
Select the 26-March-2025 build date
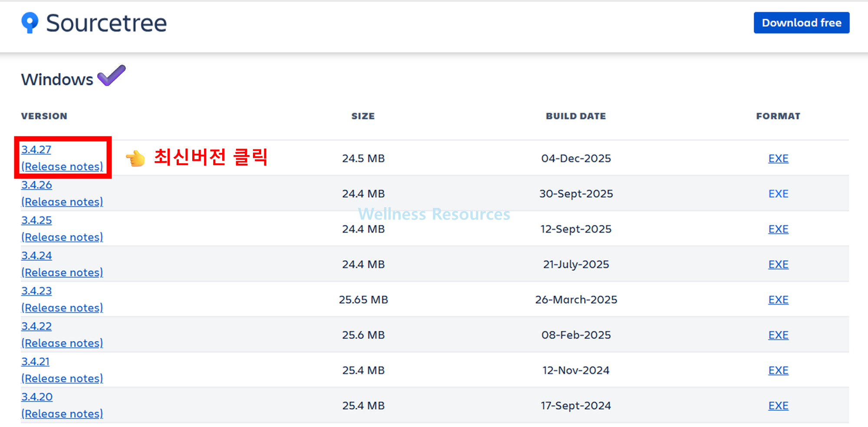576,300
